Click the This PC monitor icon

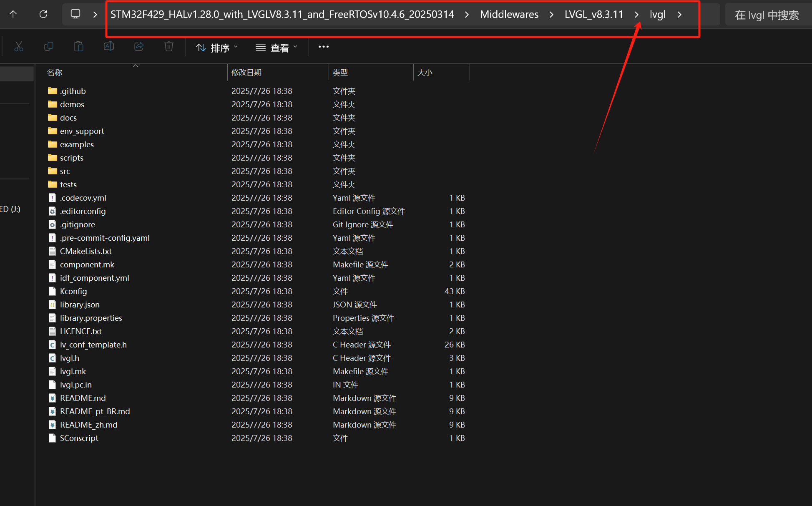tap(75, 15)
